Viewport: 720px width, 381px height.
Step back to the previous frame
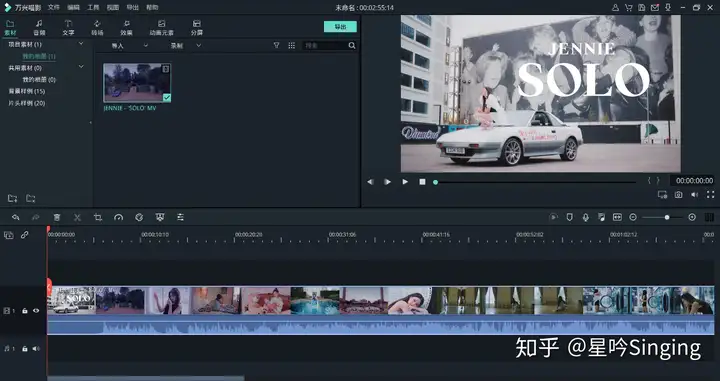[370, 182]
